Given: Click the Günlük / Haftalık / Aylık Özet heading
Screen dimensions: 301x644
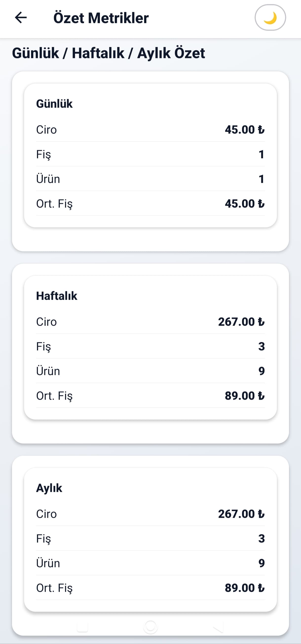Looking at the screenshot, I should 109,53.
